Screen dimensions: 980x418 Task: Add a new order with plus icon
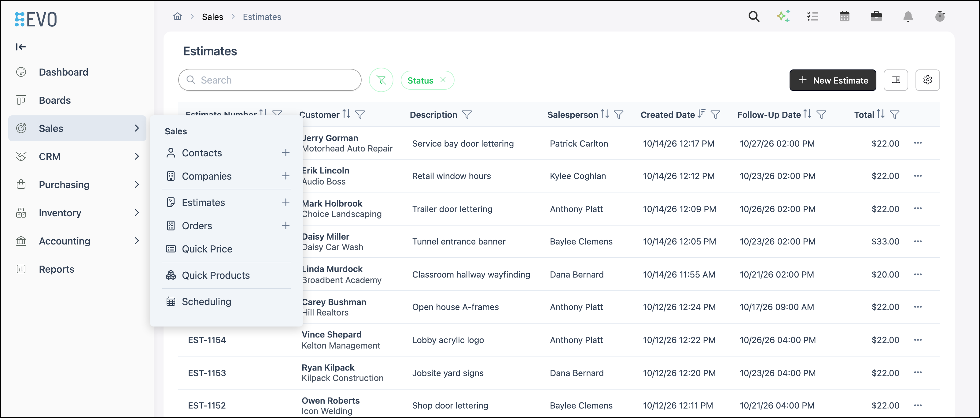pos(285,225)
